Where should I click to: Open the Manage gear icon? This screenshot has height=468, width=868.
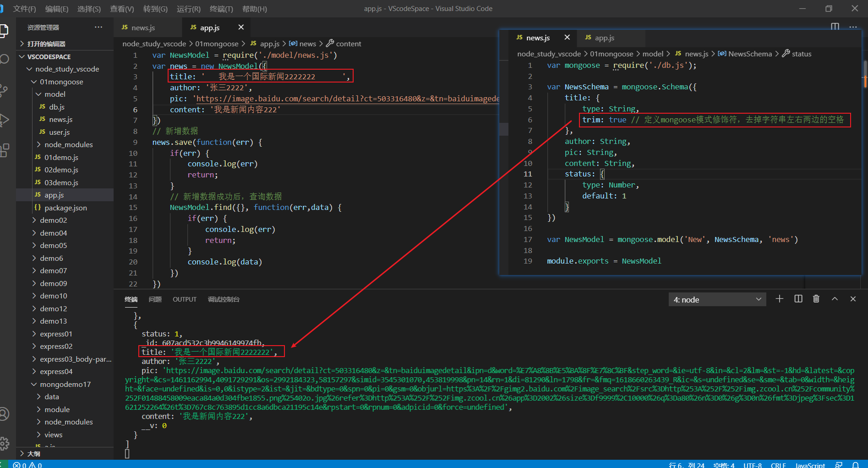click(4, 444)
